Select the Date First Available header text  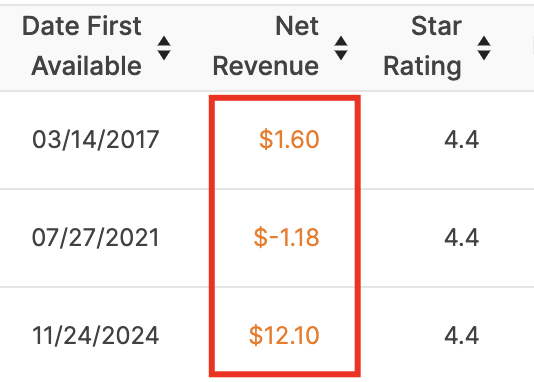click(x=82, y=46)
